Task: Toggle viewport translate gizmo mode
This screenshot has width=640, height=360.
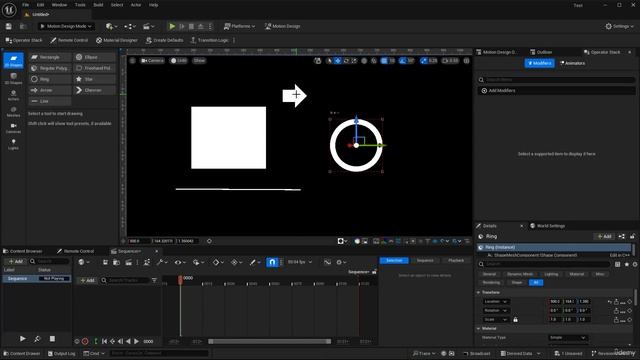Action: (338, 61)
